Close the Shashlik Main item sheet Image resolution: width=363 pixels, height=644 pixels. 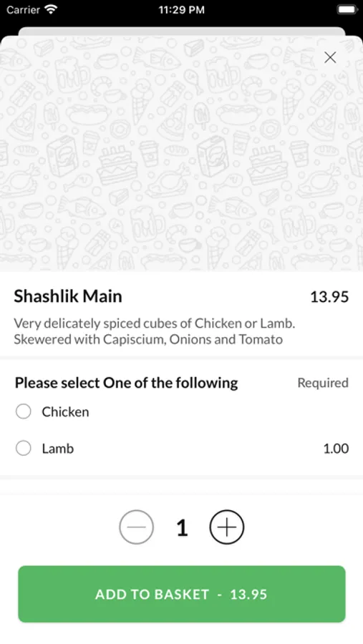coord(330,57)
